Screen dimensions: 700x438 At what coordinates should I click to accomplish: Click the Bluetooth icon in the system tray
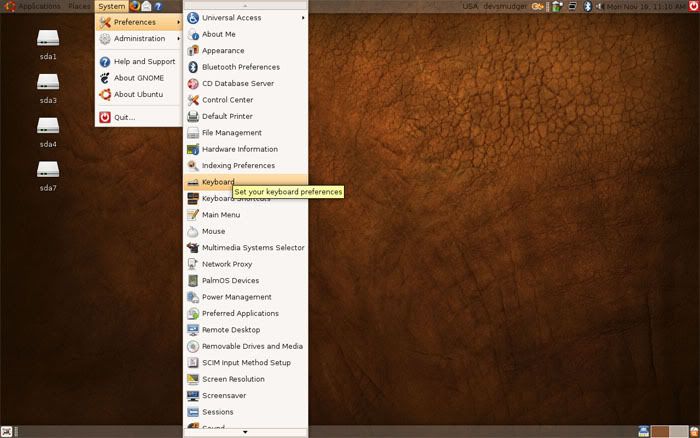click(x=588, y=6)
